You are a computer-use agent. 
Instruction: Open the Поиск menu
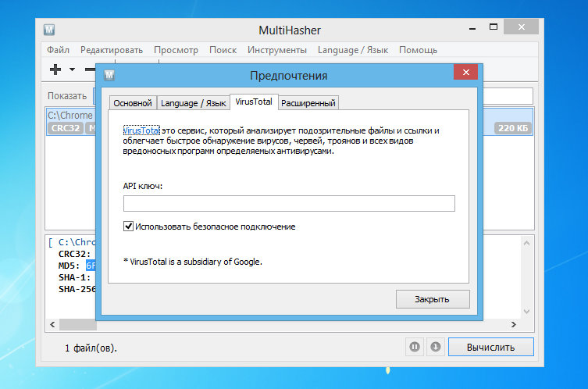point(223,50)
